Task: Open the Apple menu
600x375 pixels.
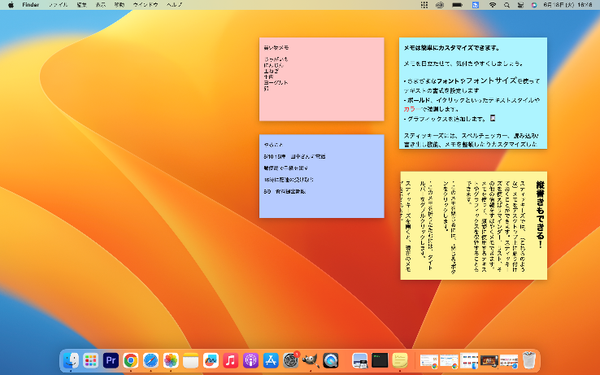Action: click(11, 5)
